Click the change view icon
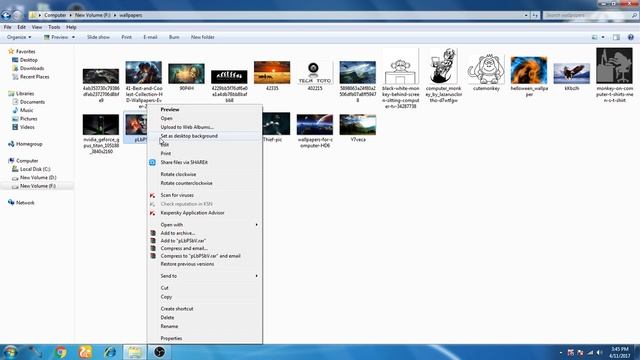Viewport: 640px width, 360px height. tap(595, 37)
